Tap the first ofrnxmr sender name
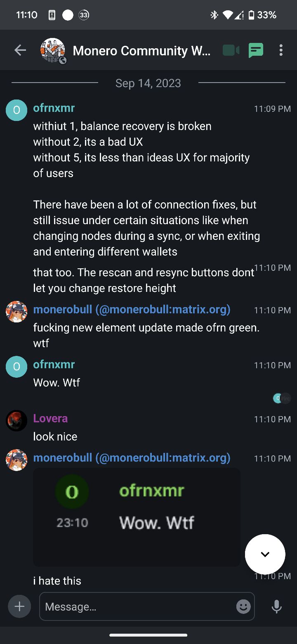 click(54, 108)
